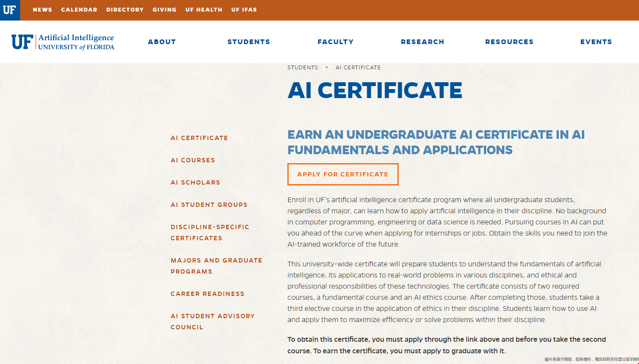Click the bold text 'To obtain this certificate'
This screenshot has height=364, width=639.
pyautogui.click(x=447, y=345)
